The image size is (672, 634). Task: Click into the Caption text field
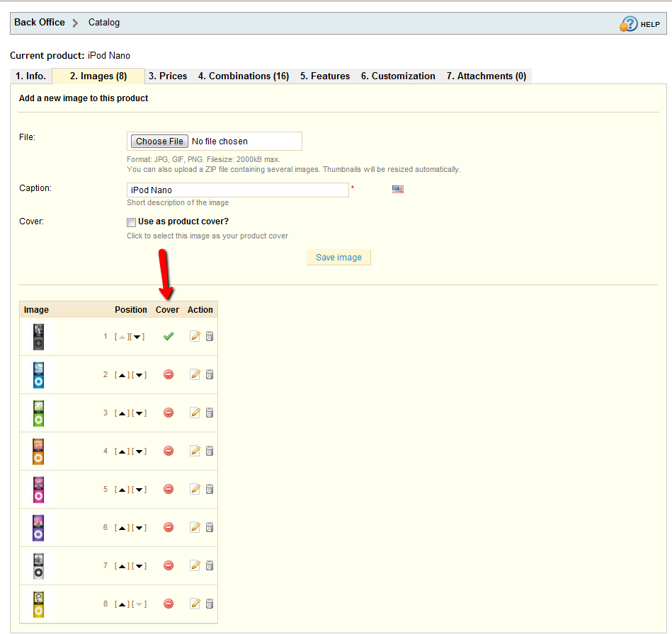[238, 190]
